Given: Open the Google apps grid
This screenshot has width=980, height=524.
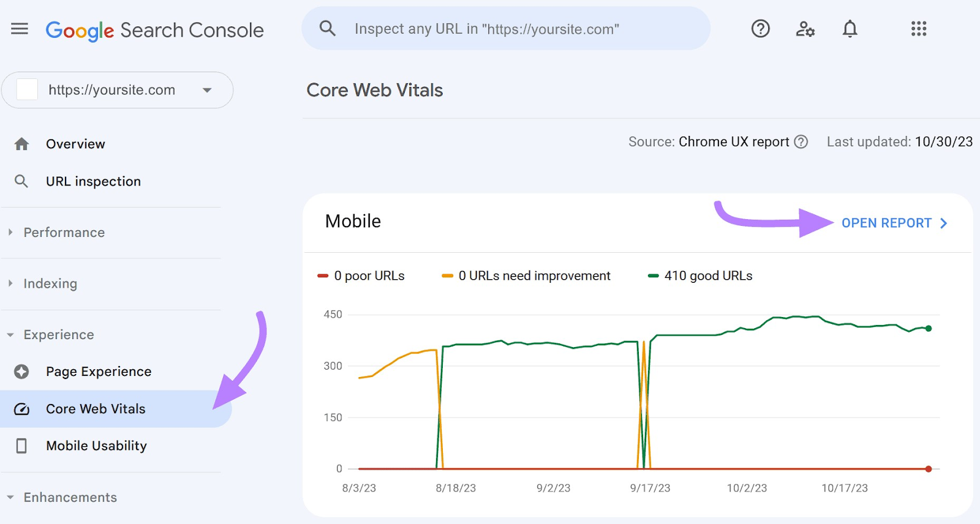Looking at the screenshot, I should tap(918, 29).
